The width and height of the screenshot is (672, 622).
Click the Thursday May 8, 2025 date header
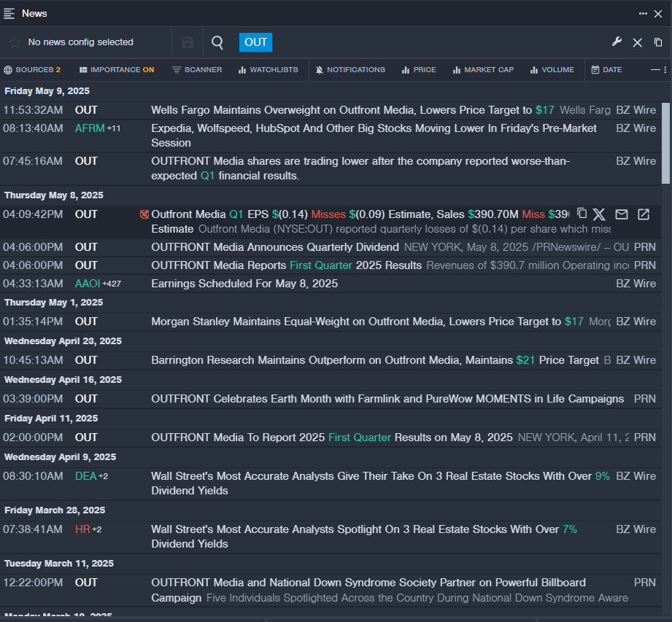click(54, 195)
